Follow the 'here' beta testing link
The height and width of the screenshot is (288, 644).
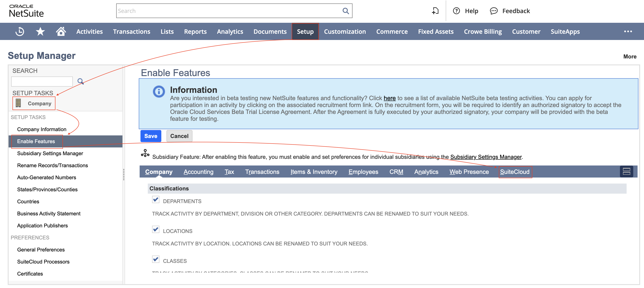coord(389,98)
